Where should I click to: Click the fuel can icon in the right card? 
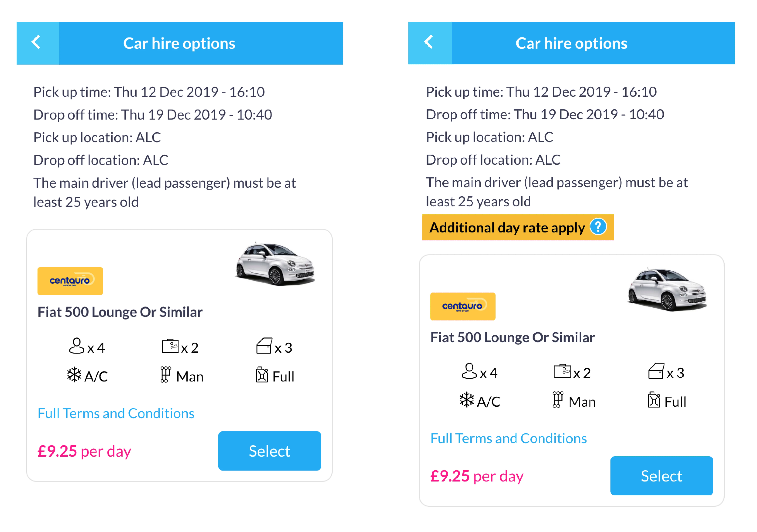pos(654,400)
